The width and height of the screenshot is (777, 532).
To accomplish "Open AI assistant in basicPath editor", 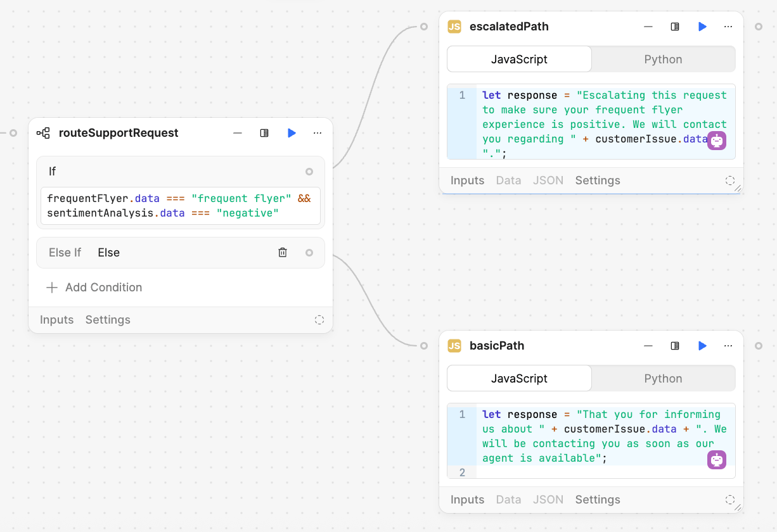I will [716, 460].
